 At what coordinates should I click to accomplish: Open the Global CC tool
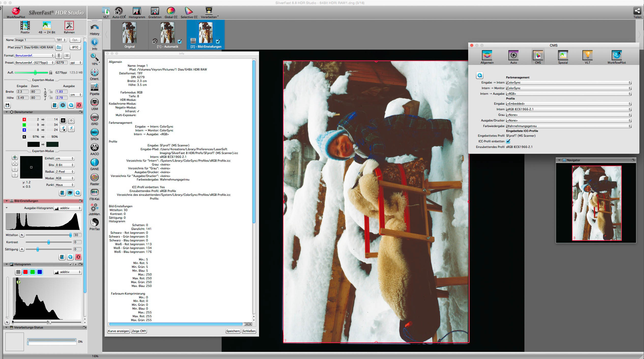(171, 11)
